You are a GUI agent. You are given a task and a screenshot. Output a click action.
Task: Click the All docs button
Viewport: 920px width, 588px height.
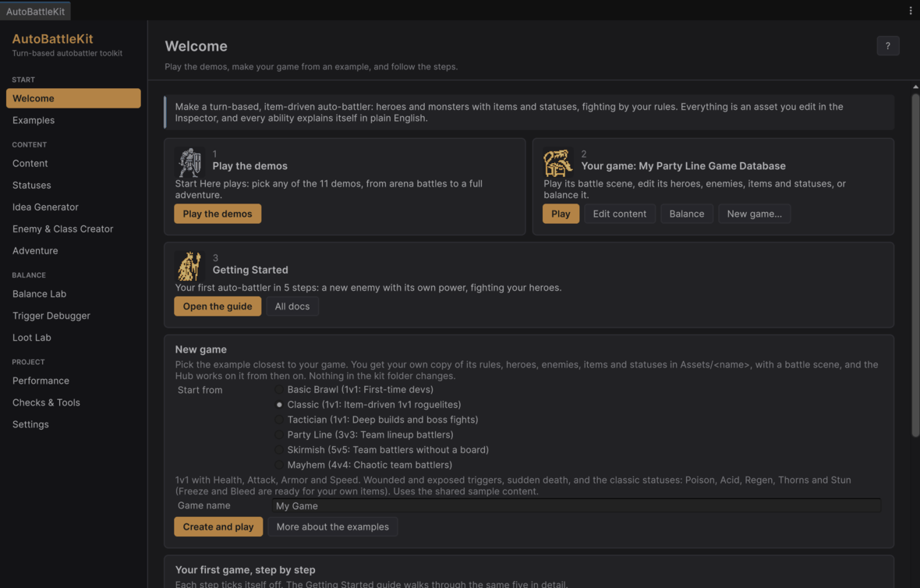click(292, 306)
